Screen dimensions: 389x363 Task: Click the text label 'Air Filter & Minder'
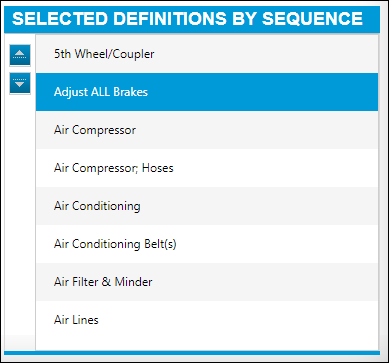click(x=103, y=282)
